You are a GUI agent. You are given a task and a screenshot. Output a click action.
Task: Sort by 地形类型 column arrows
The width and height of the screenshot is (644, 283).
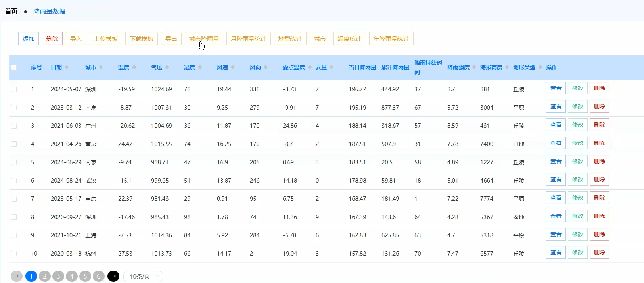pyautogui.click(x=540, y=67)
